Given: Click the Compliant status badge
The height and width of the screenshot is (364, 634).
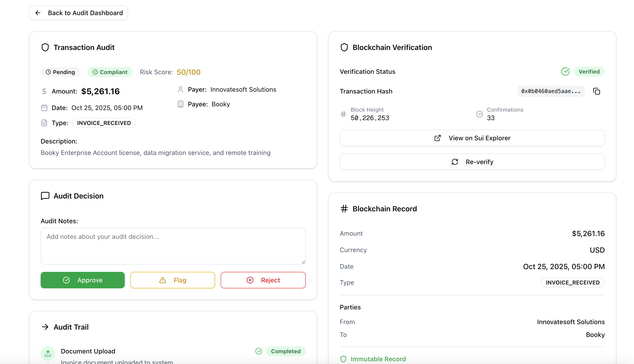Looking at the screenshot, I should 110,72.
